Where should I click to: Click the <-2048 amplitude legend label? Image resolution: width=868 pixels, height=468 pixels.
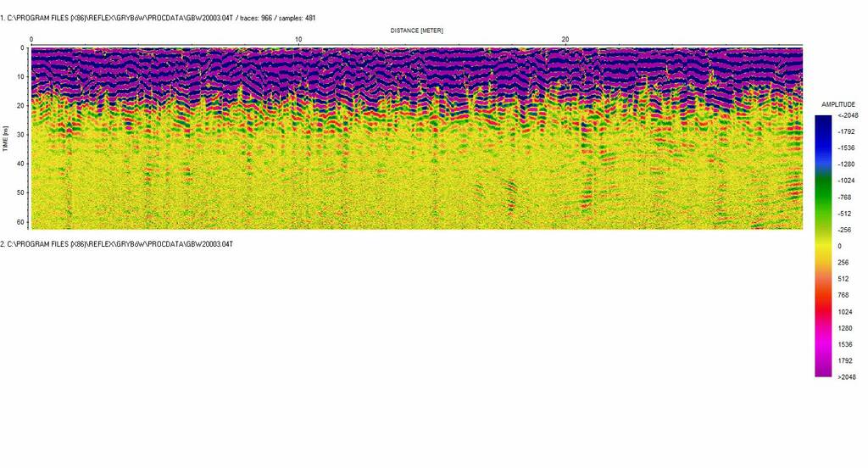pyautogui.click(x=848, y=116)
